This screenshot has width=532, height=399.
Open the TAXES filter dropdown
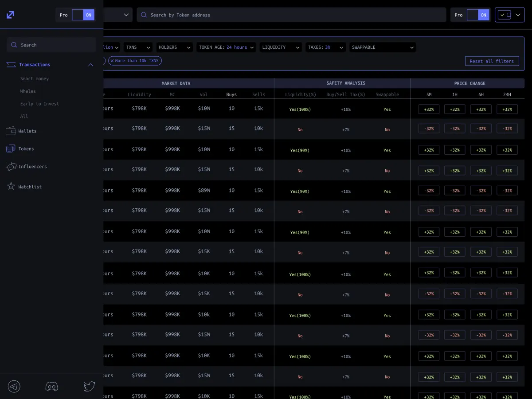325,47
